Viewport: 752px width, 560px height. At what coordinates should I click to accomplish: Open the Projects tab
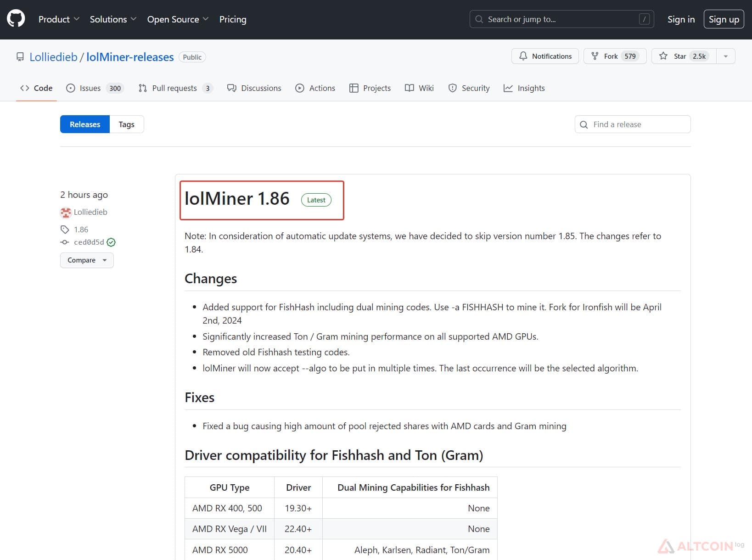click(x=370, y=88)
